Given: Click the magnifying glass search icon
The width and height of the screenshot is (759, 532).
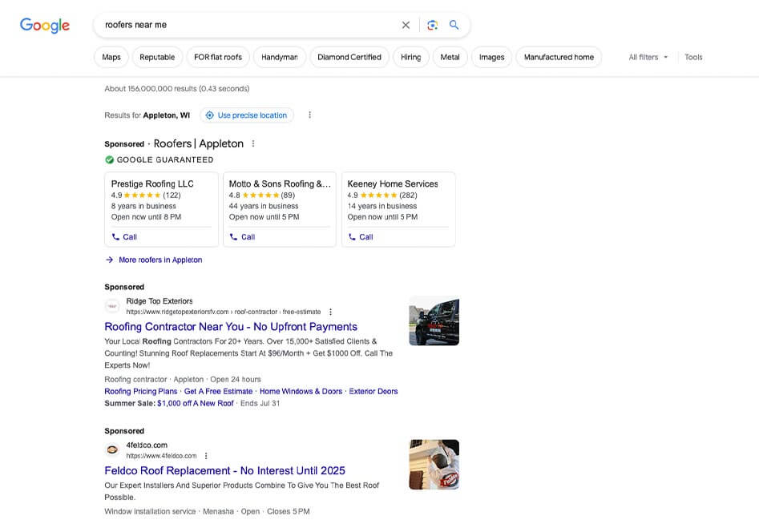Looking at the screenshot, I should (x=454, y=25).
